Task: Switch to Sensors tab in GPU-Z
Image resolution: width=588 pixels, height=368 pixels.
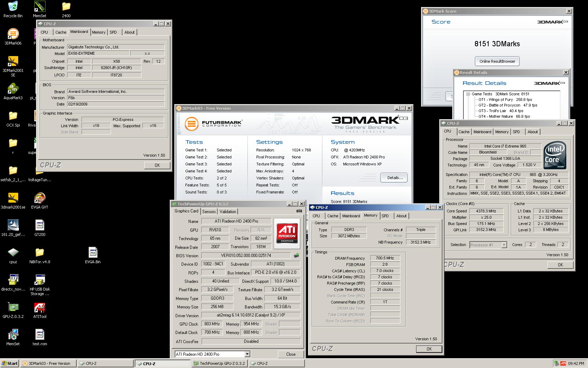Action: (209, 212)
